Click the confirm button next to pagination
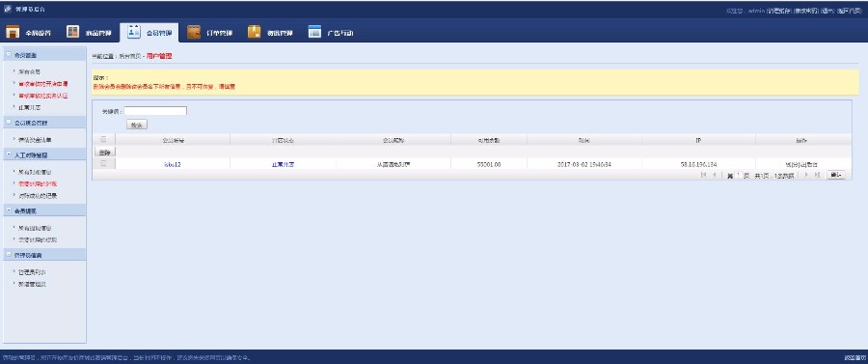Viewport: 868px width, 364px height. coord(836,175)
